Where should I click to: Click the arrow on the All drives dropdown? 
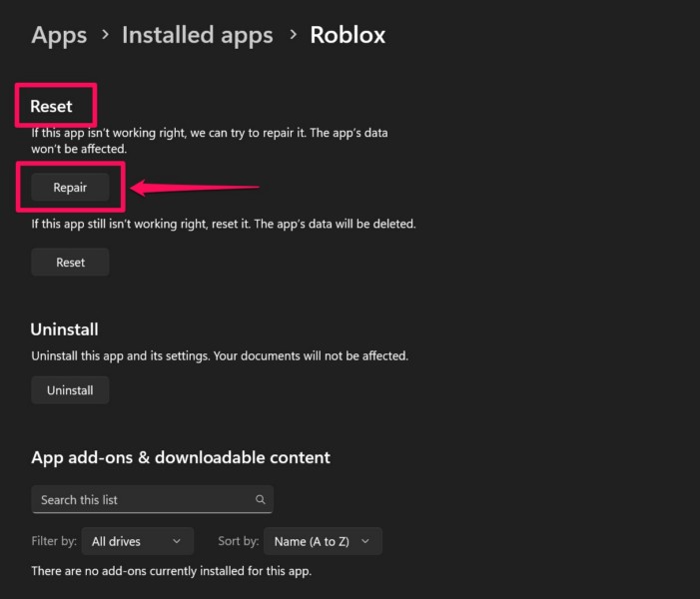[x=177, y=541]
